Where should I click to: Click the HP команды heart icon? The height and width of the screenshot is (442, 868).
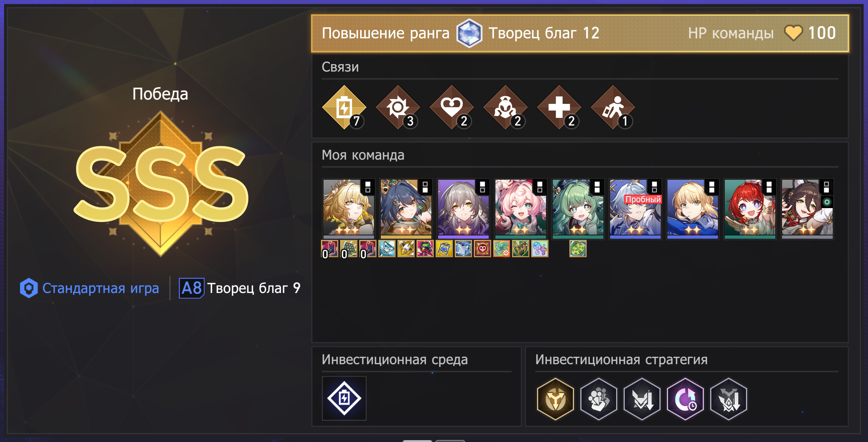[x=793, y=33]
